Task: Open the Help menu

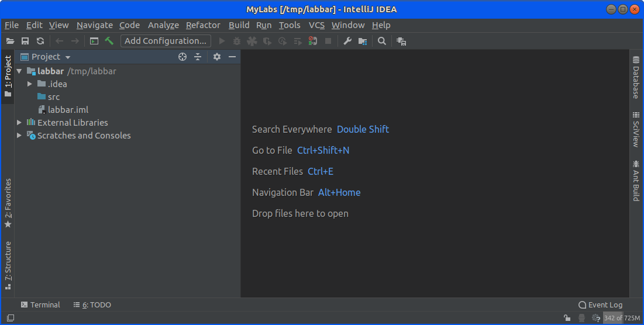Action: click(381, 25)
